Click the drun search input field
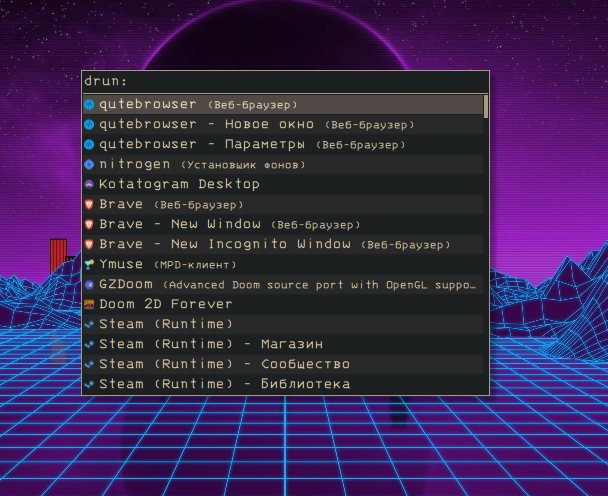 click(x=300, y=81)
